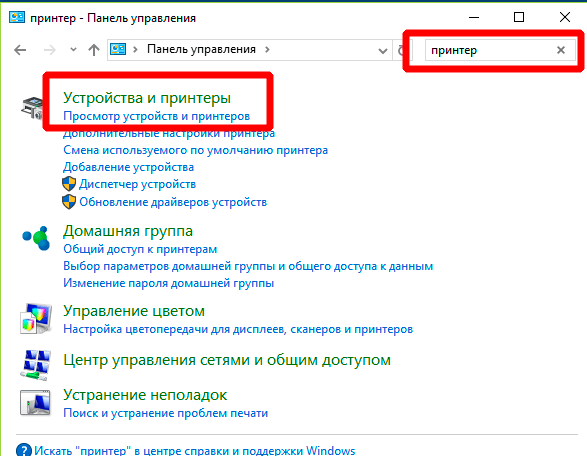Click 'Искать принтер в центре справки' link
The image size is (587, 456).
(x=195, y=450)
